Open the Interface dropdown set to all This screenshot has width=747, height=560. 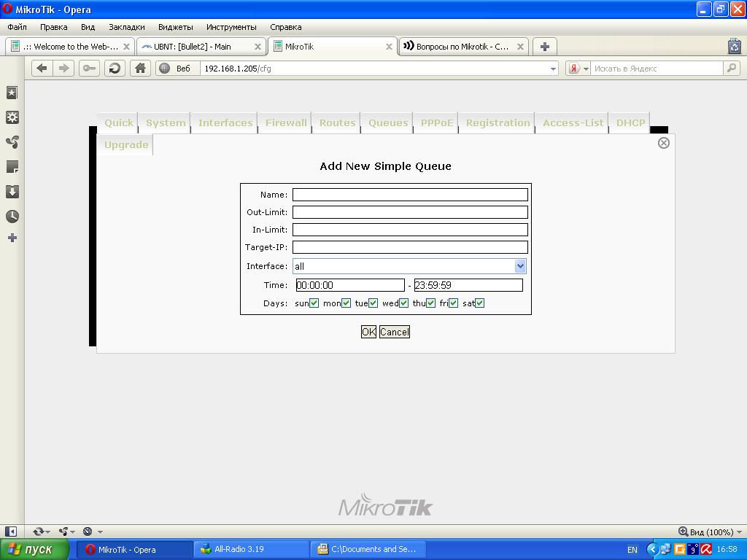tap(409, 266)
